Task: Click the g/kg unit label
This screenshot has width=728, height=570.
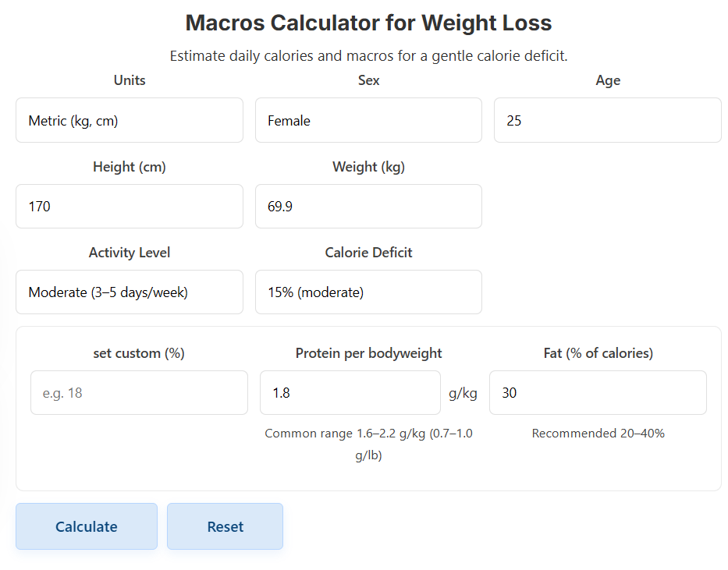Action: pyautogui.click(x=463, y=392)
